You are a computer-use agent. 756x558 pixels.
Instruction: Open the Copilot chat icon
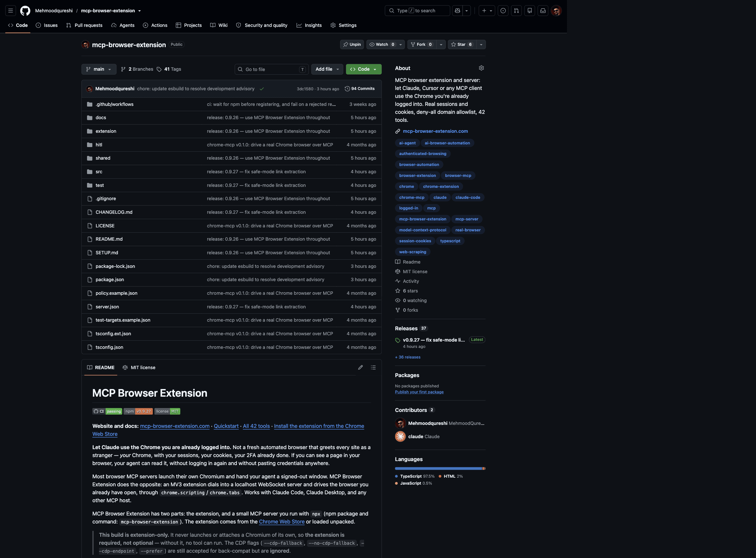(x=457, y=11)
